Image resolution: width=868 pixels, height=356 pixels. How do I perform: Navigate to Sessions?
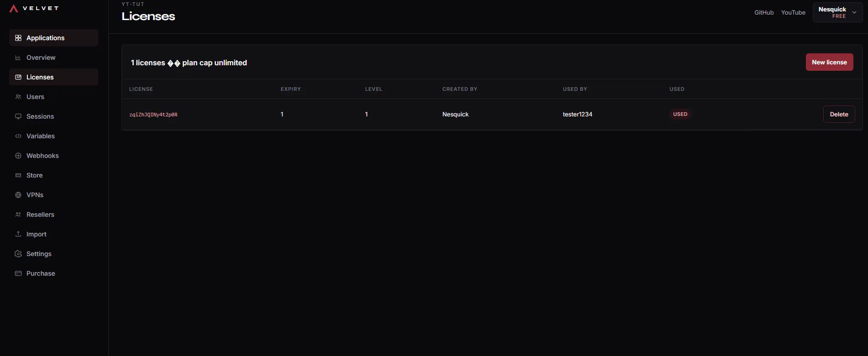(x=53, y=116)
